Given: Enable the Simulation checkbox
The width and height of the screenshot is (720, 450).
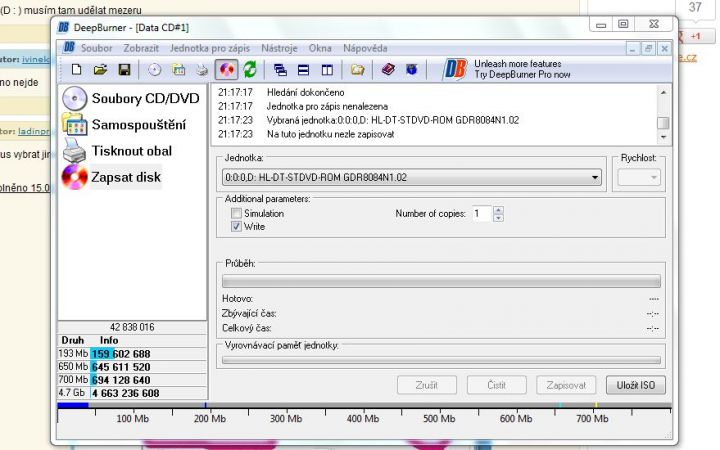Looking at the screenshot, I should pos(236,213).
